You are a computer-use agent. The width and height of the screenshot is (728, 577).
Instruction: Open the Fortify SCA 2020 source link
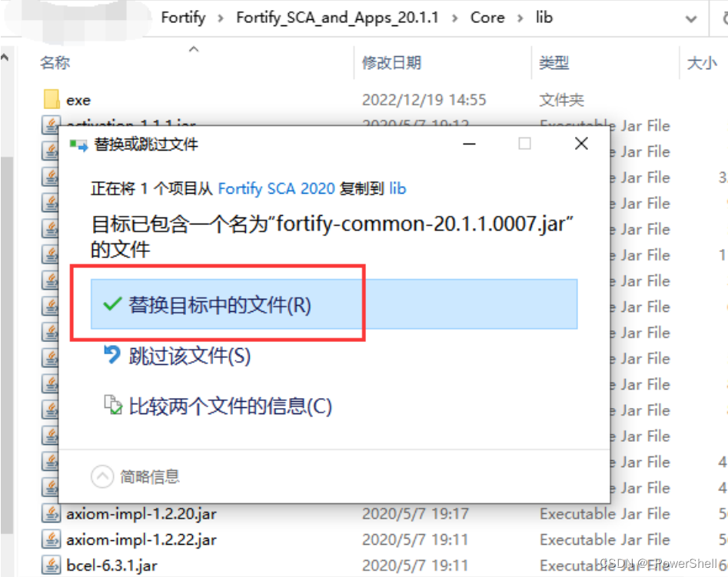point(276,188)
